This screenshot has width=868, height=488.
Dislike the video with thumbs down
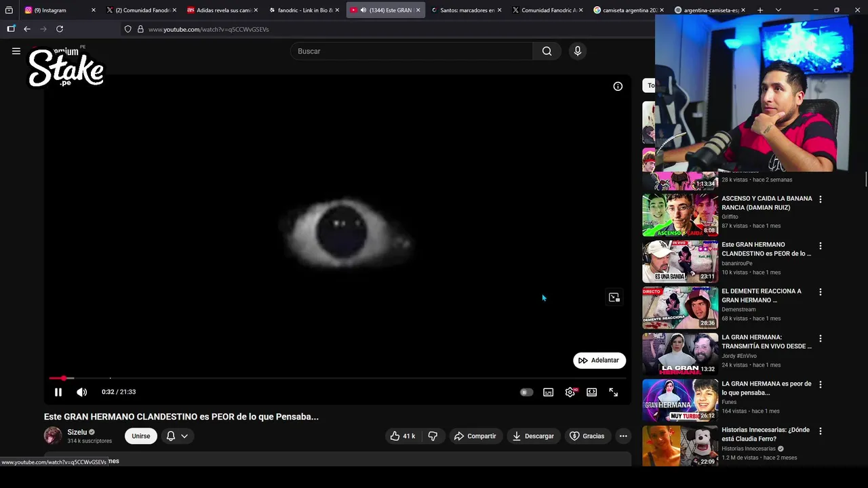[433, 436]
